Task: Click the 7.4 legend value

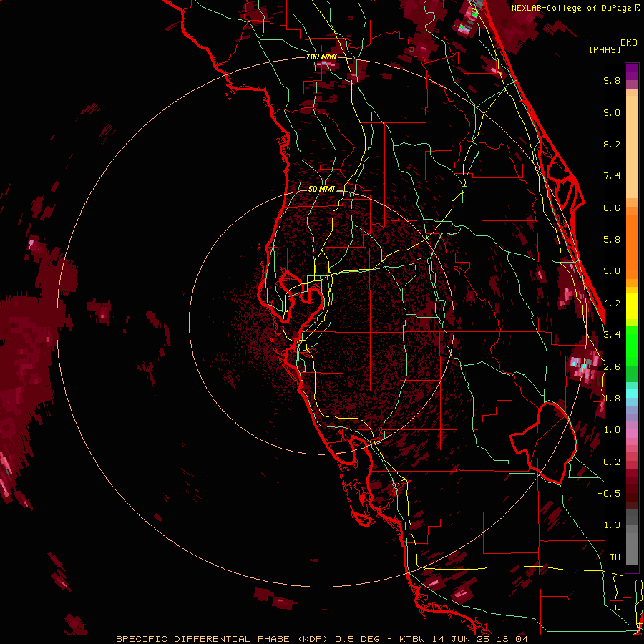Action: pyautogui.click(x=612, y=176)
